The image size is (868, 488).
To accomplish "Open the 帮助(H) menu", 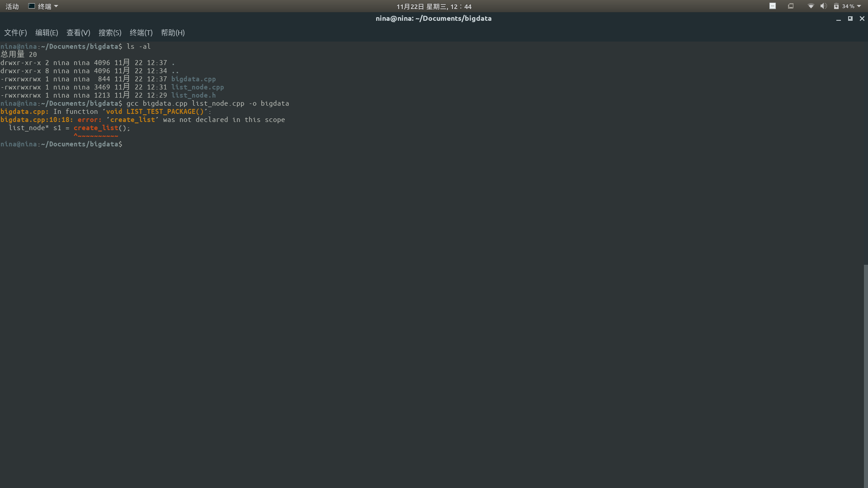I will click(x=173, y=33).
